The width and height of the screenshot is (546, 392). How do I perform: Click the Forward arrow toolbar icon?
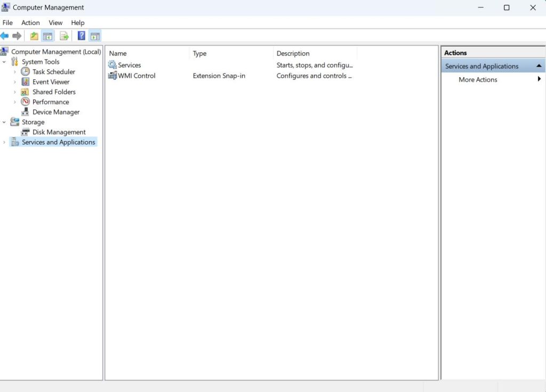17,36
